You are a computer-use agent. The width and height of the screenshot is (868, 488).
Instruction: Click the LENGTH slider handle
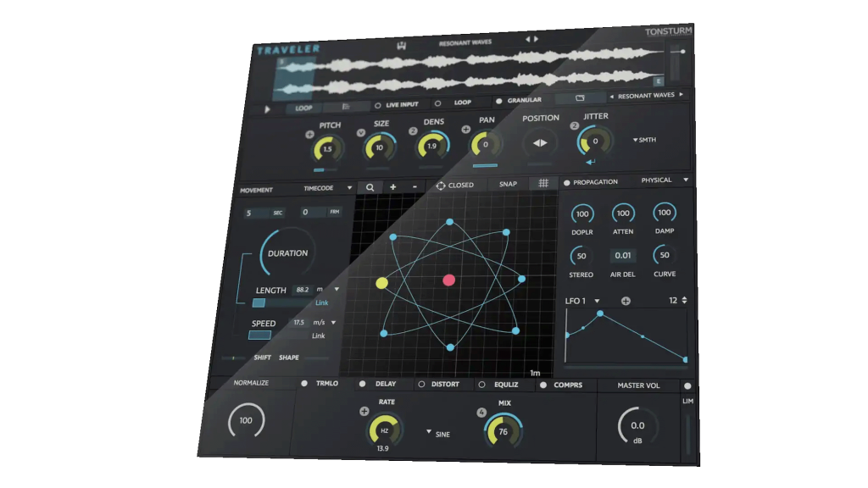(x=259, y=302)
